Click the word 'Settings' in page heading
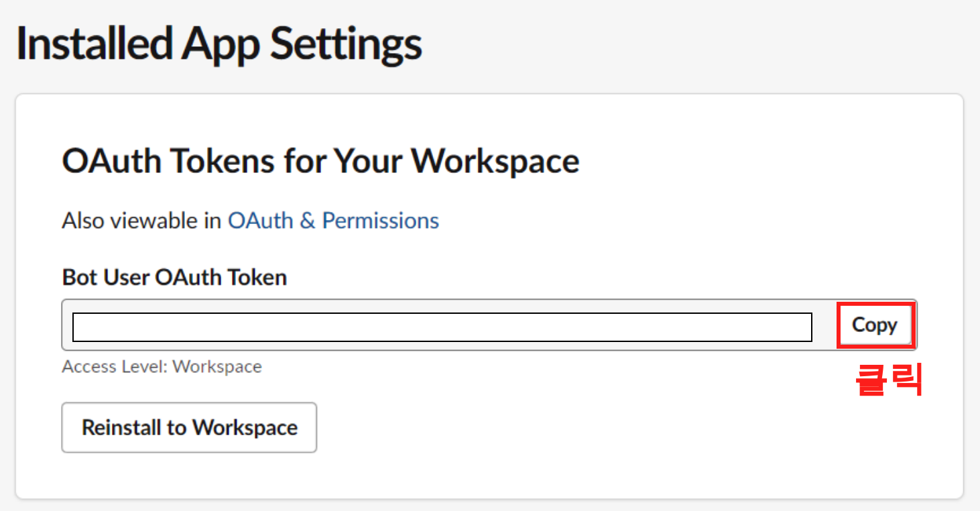Image resolution: width=980 pixels, height=511 pixels. tap(346, 43)
